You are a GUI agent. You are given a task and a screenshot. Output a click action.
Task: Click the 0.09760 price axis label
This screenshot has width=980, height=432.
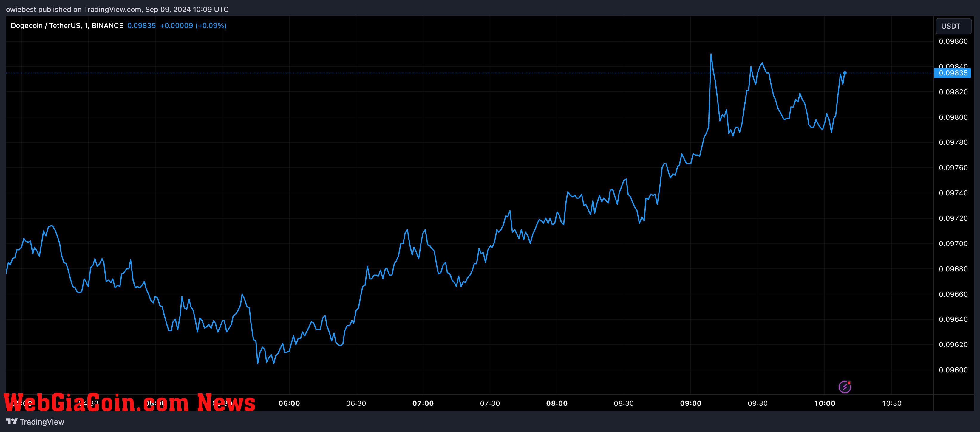point(953,168)
